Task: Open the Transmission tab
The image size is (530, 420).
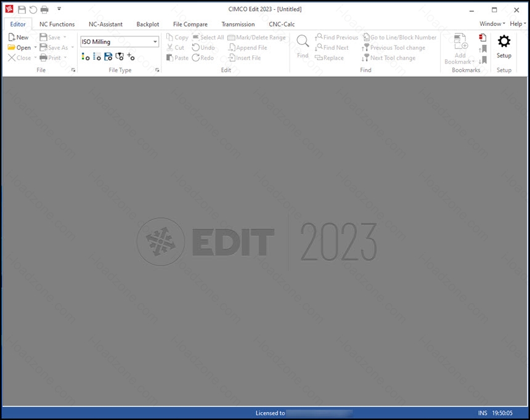Action: tap(238, 25)
